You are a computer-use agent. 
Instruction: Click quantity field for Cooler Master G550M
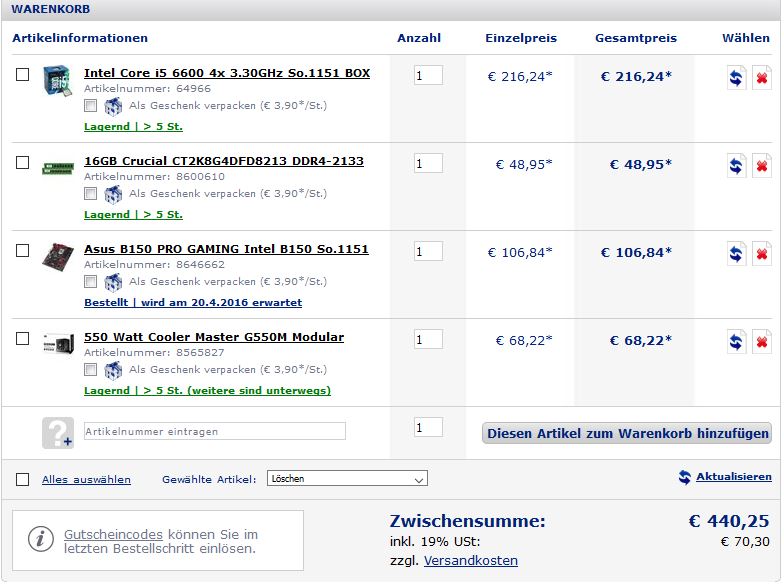click(x=428, y=340)
